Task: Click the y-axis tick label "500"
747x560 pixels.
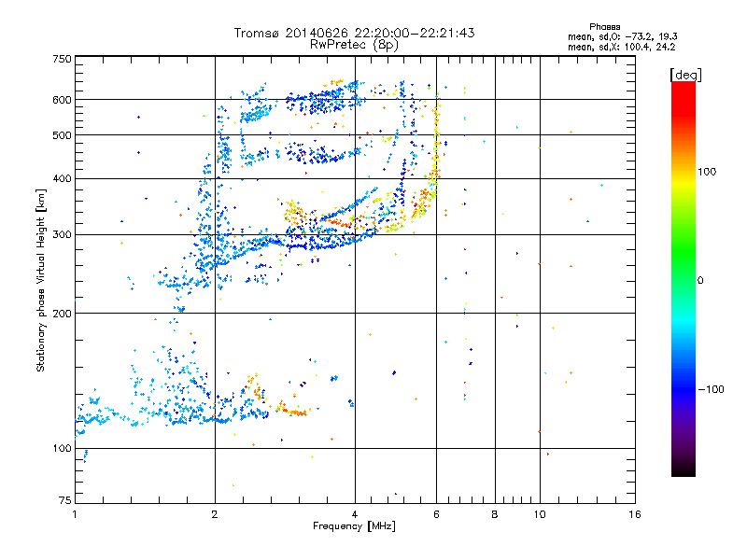Action: [62, 135]
